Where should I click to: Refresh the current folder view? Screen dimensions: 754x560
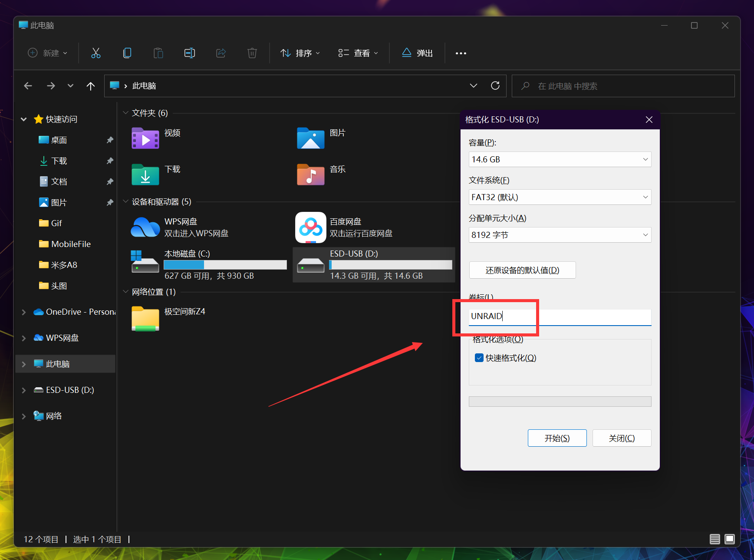[x=495, y=86]
